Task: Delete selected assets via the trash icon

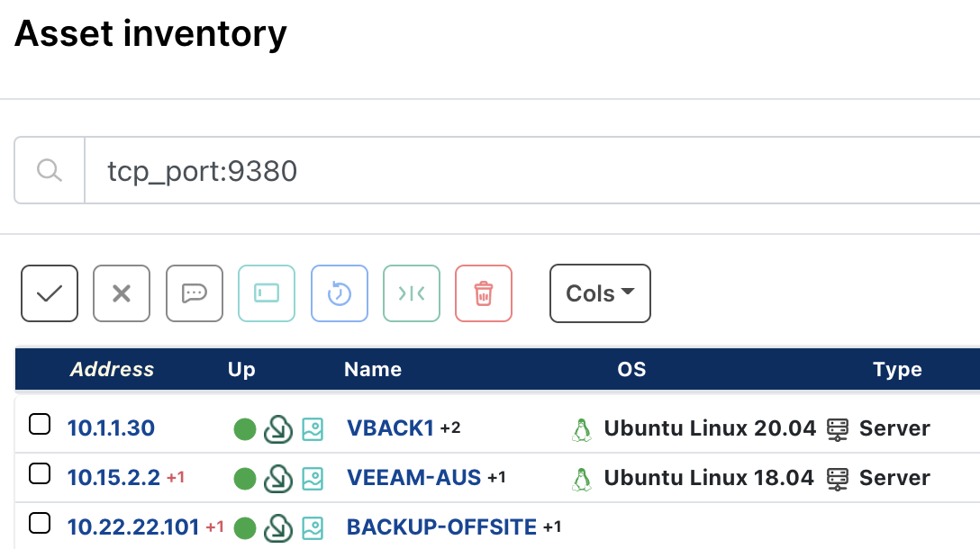Action: (483, 292)
